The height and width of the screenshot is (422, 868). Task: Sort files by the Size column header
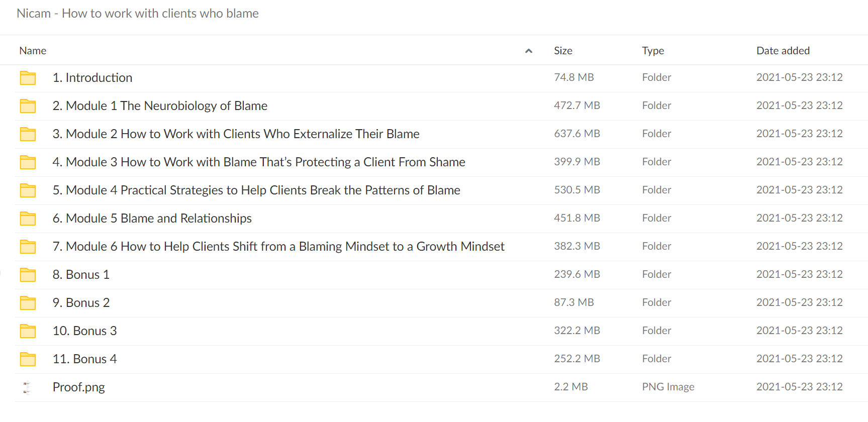563,51
